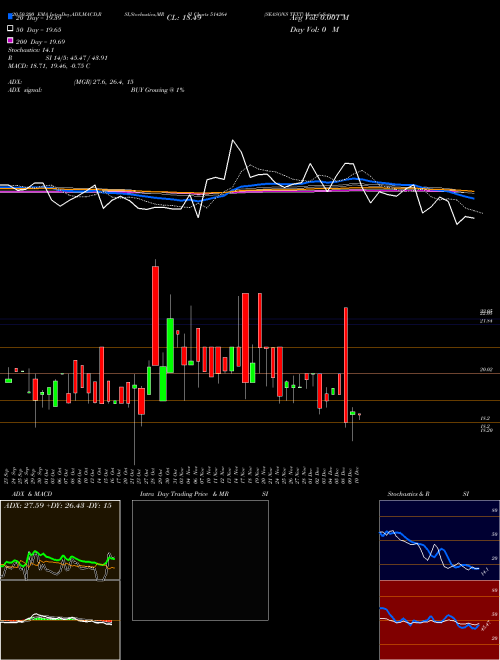Click the 'BUY Growing @ 1%' signal text
The image size is (500, 660).
pyautogui.click(x=157, y=90)
